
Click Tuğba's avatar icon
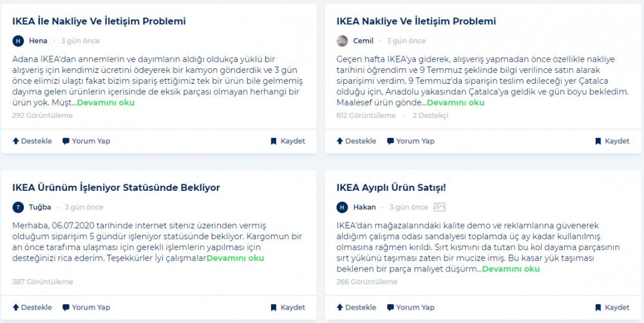click(x=18, y=207)
